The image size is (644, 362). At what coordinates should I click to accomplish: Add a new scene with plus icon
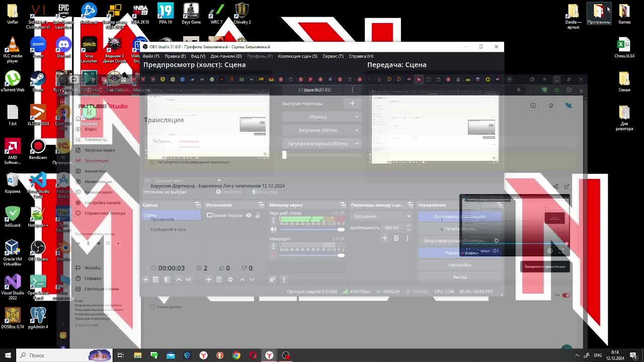145,280
